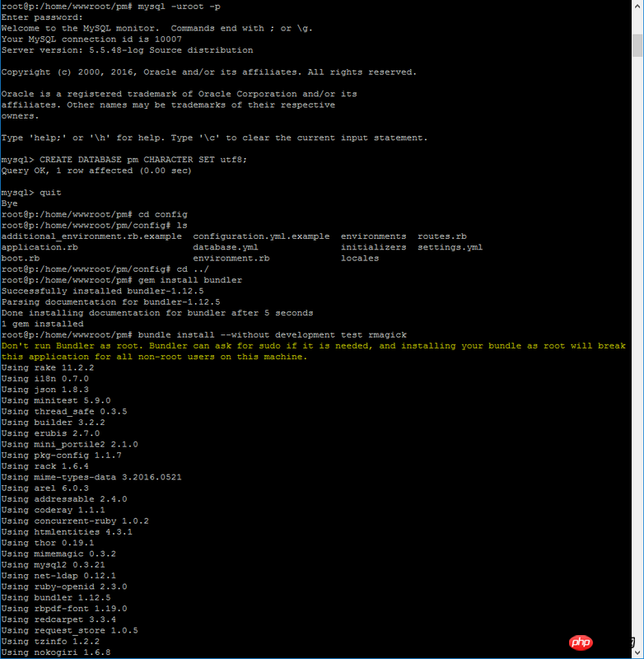Click 'configuration.yml.example' file name

point(261,236)
